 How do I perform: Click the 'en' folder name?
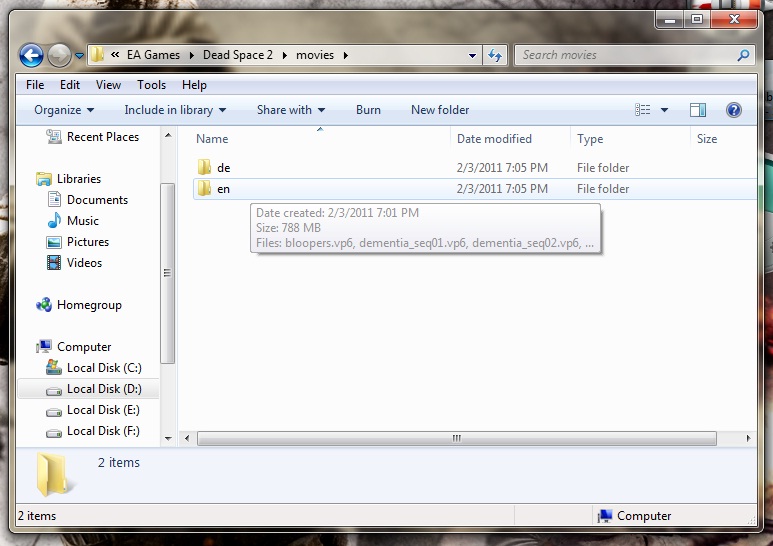pos(223,189)
